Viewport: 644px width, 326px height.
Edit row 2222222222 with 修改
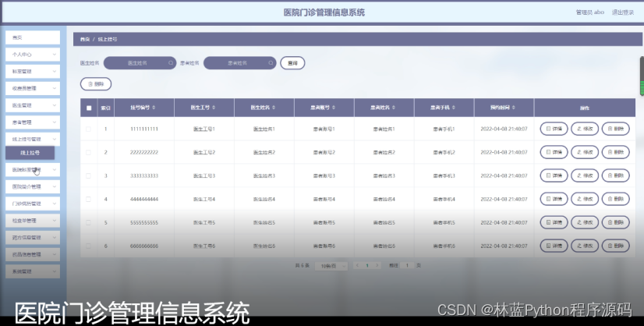click(585, 153)
